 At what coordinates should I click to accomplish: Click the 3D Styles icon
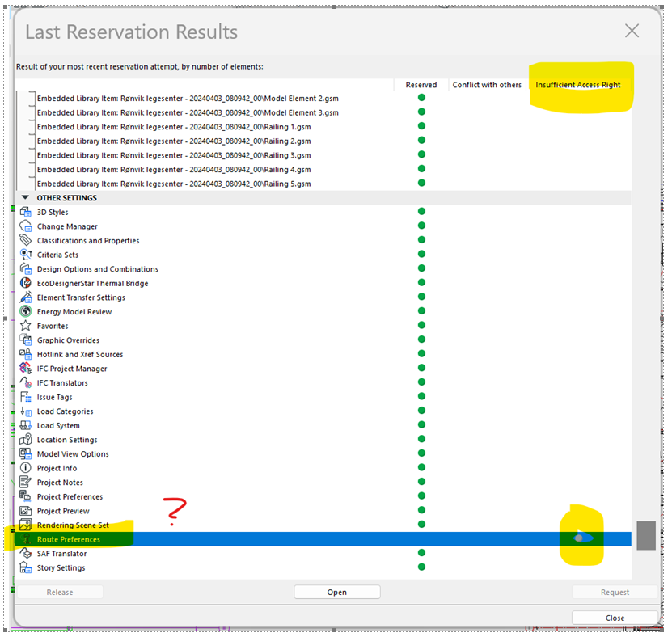pos(26,213)
